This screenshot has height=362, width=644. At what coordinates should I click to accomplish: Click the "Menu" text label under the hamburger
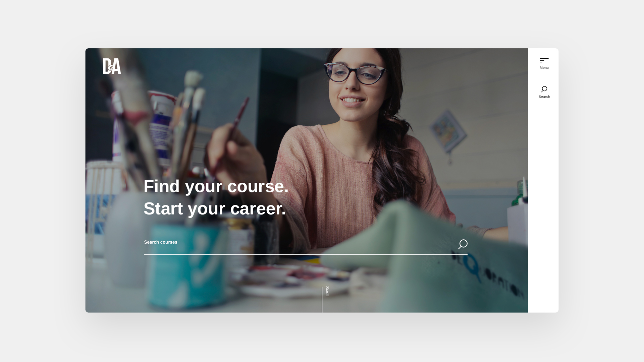pos(544,68)
